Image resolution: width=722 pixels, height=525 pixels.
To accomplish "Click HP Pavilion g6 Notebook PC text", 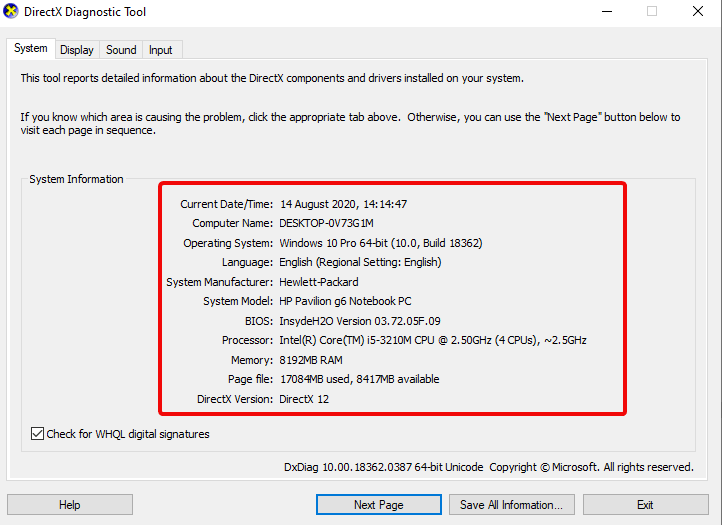I will pos(345,301).
